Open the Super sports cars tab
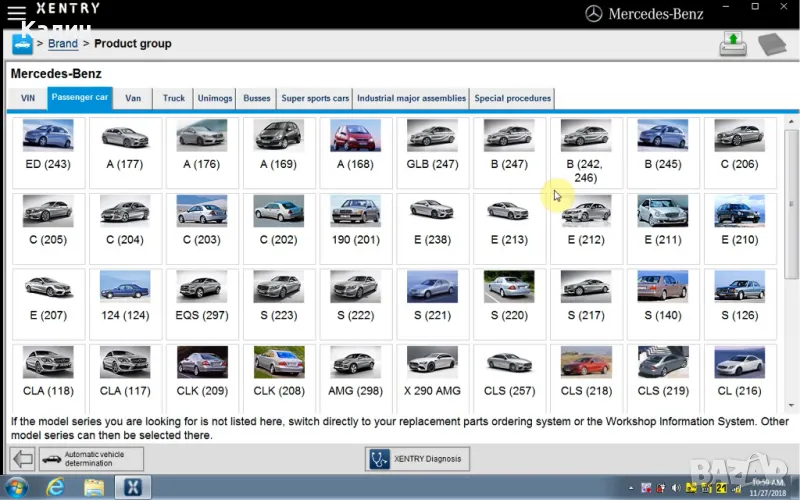Viewport: 800px width, 500px height. click(315, 98)
